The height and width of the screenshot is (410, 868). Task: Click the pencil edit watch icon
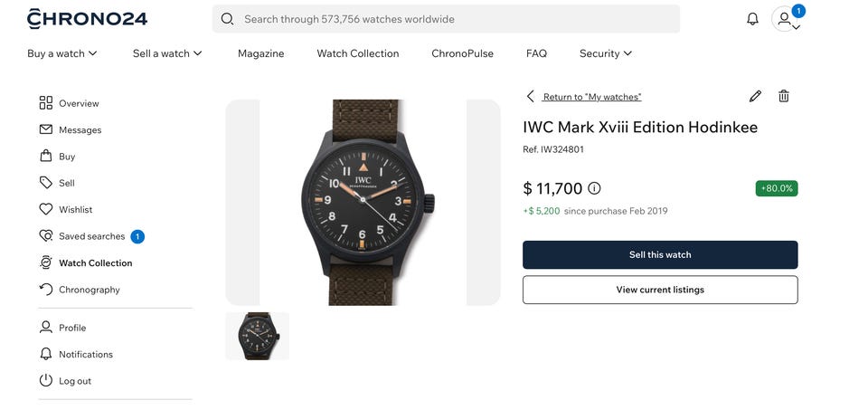[755, 96]
